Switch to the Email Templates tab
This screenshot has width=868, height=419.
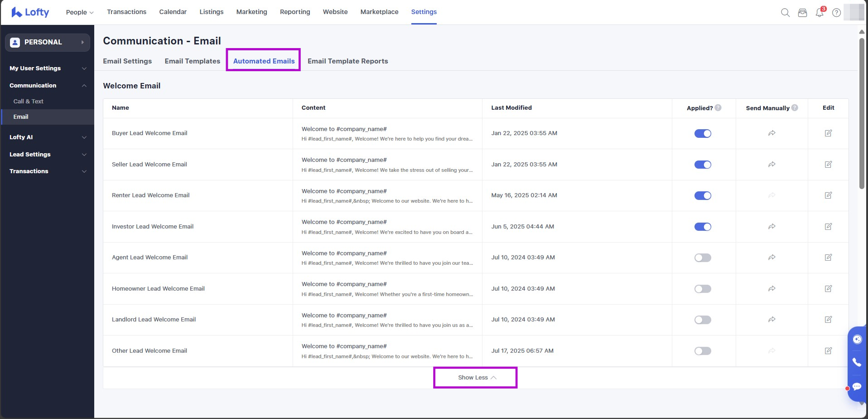(x=192, y=61)
